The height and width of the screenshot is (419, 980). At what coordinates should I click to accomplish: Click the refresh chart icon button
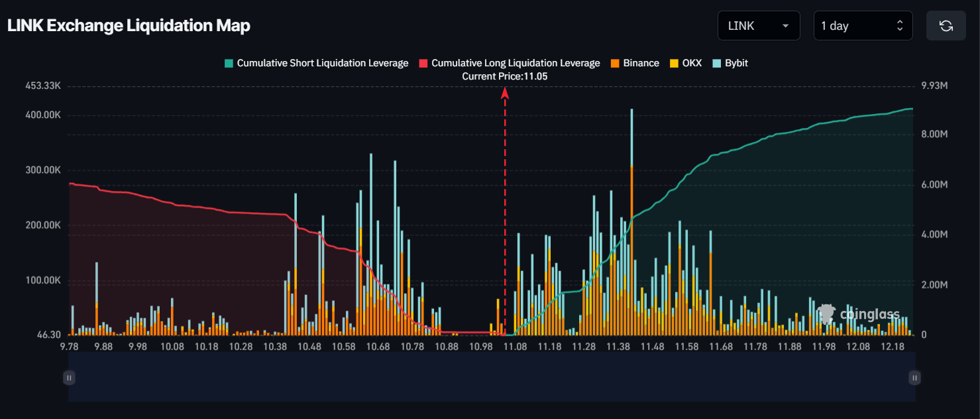coord(946,26)
